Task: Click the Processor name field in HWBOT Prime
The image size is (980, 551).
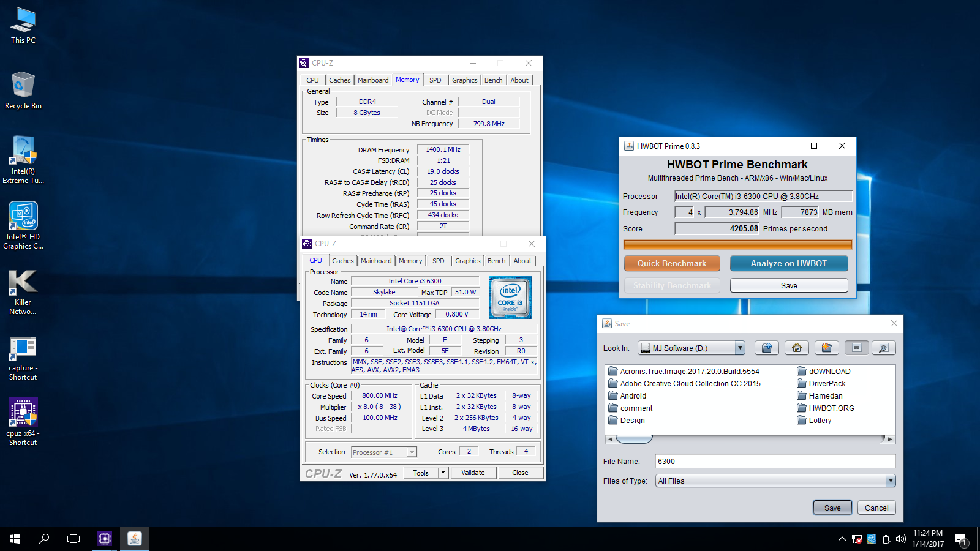Action: click(x=763, y=196)
